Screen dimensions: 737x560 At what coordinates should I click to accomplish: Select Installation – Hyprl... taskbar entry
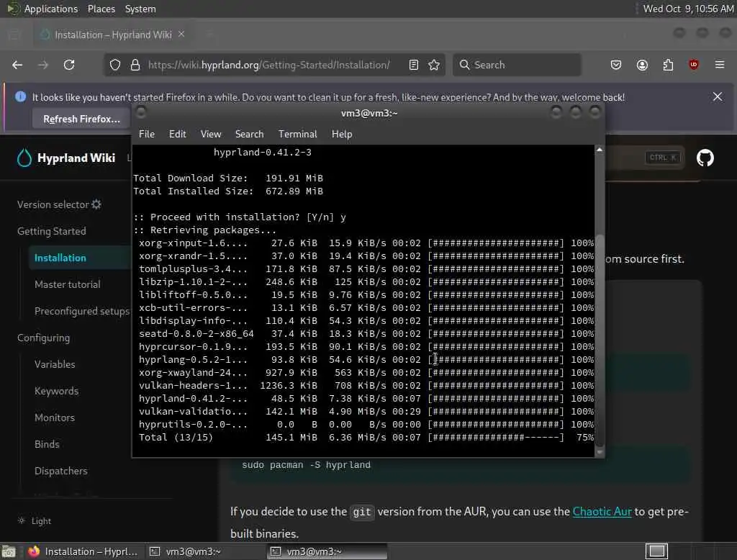(83, 551)
